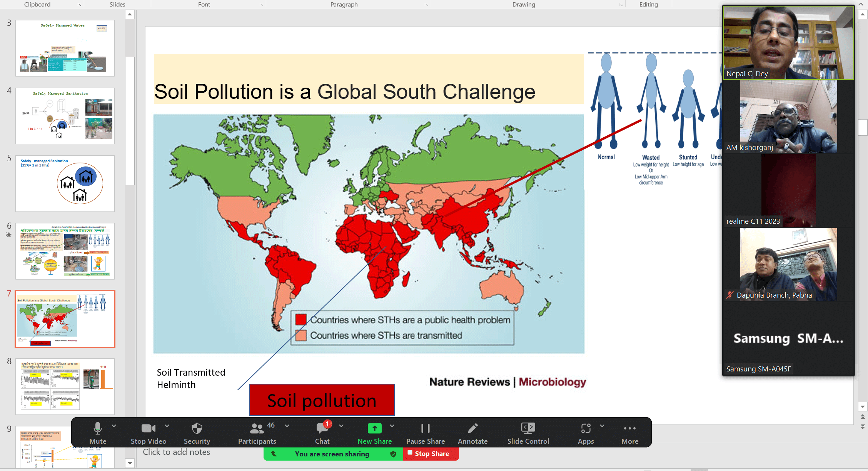Pause the screen share
868x471 pixels.
click(425, 428)
